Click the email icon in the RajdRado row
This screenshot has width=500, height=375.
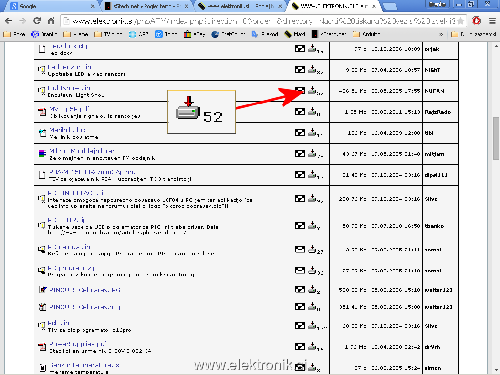click(x=300, y=112)
